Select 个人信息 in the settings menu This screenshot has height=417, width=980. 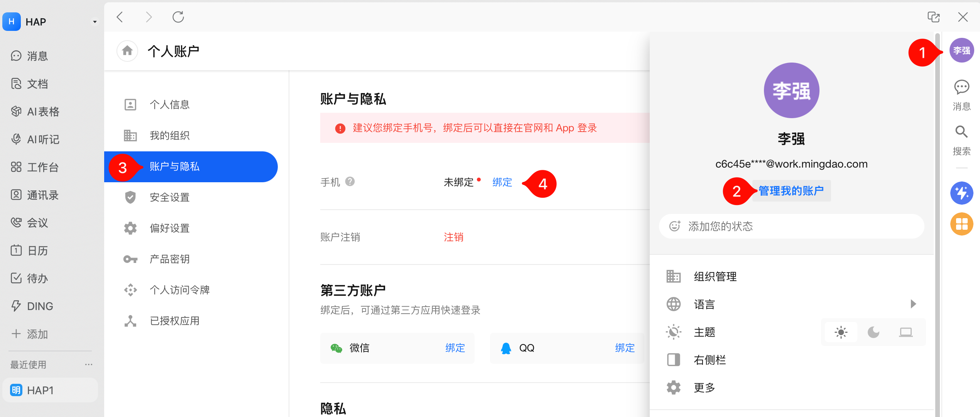(191, 105)
